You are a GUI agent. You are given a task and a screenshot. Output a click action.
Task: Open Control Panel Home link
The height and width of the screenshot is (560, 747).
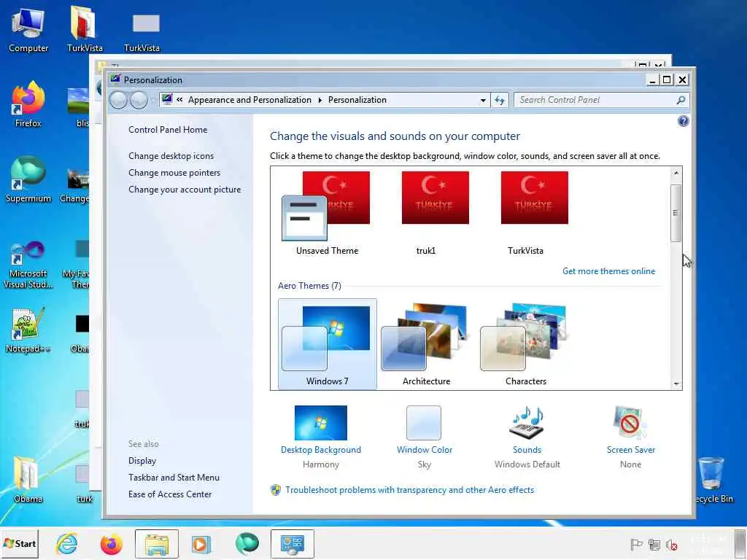[168, 130]
